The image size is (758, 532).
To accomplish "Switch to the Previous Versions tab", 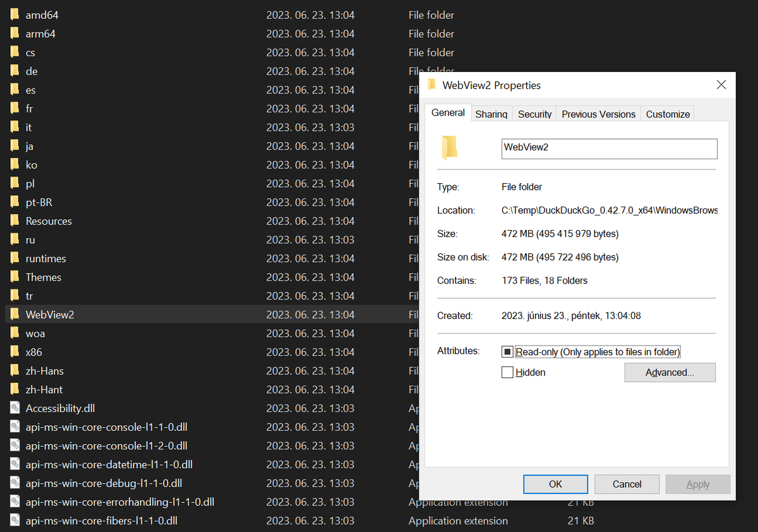I will tap(599, 114).
